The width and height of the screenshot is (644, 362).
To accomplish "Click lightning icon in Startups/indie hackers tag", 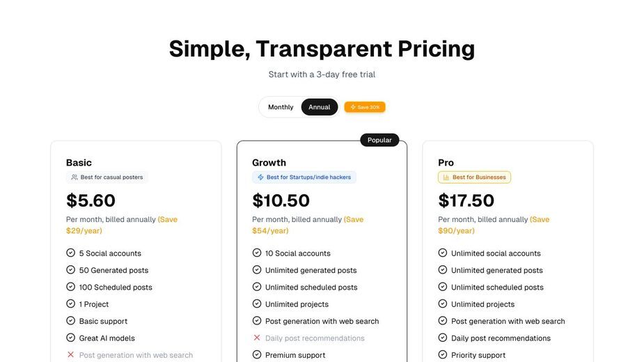I will (260, 177).
